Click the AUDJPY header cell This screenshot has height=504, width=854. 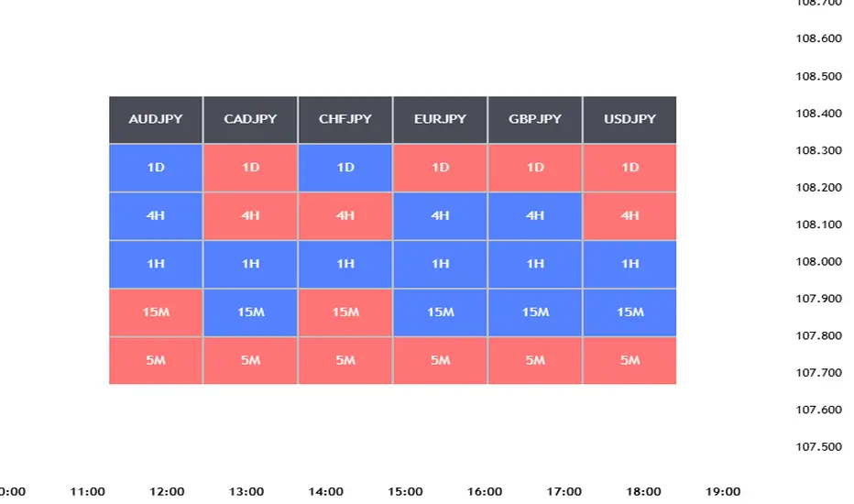tap(156, 119)
